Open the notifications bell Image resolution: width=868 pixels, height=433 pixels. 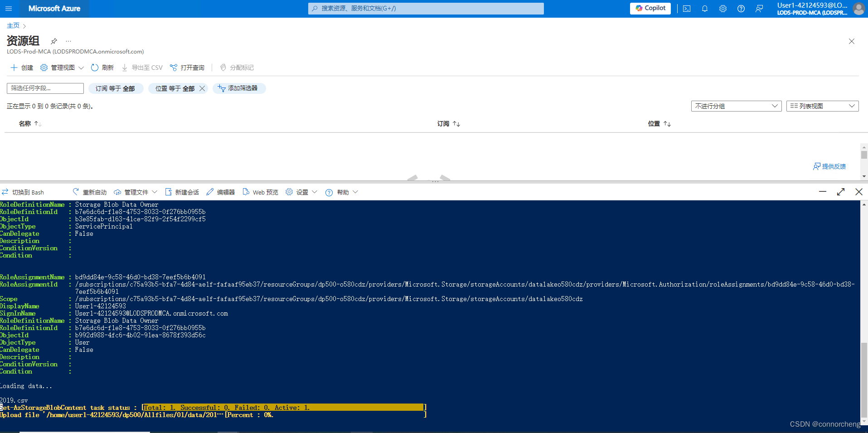pyautogui.click(x=705, y=9)
